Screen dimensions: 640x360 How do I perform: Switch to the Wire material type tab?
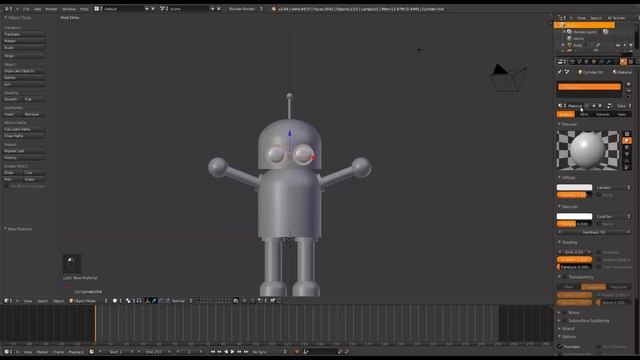(x=584, y=114)
